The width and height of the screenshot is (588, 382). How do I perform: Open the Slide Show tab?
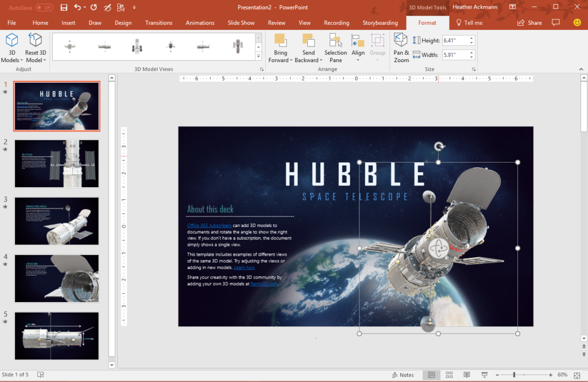[x=241, y=23]
